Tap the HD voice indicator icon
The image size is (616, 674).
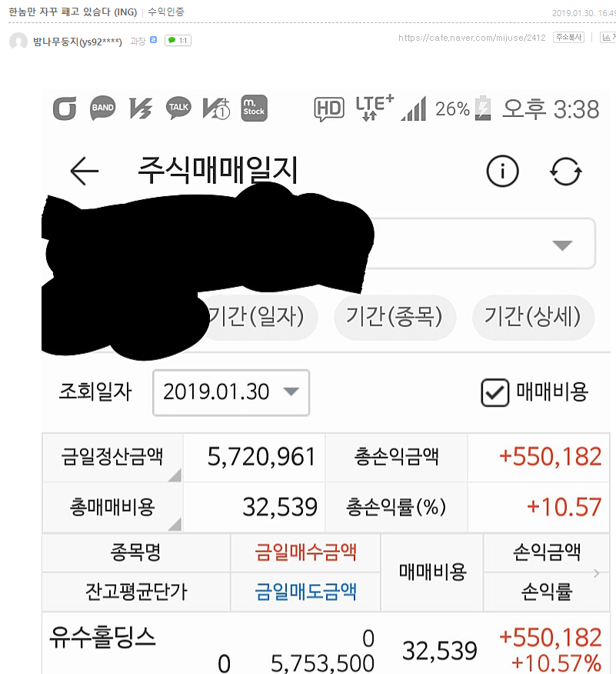(x=329, y=108)
